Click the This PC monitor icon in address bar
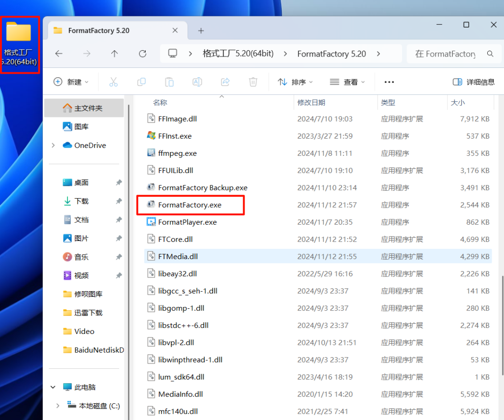This screenshot has height=420, width=504. pos(173,53)
